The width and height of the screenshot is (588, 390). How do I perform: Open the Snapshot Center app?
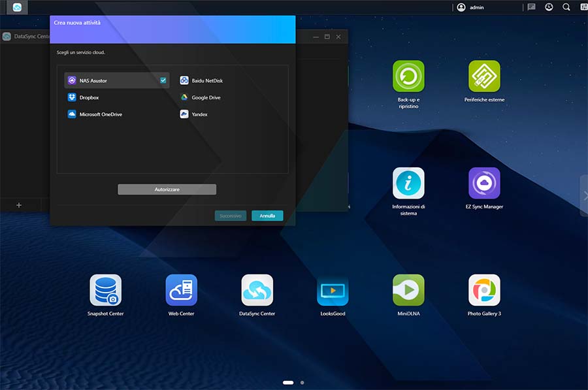[x=105, y=291]
